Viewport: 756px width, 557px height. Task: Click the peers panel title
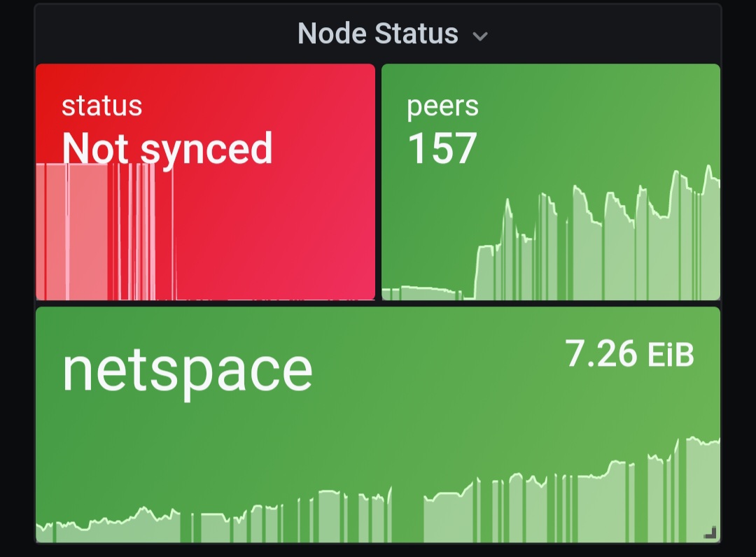pos(443,106)
